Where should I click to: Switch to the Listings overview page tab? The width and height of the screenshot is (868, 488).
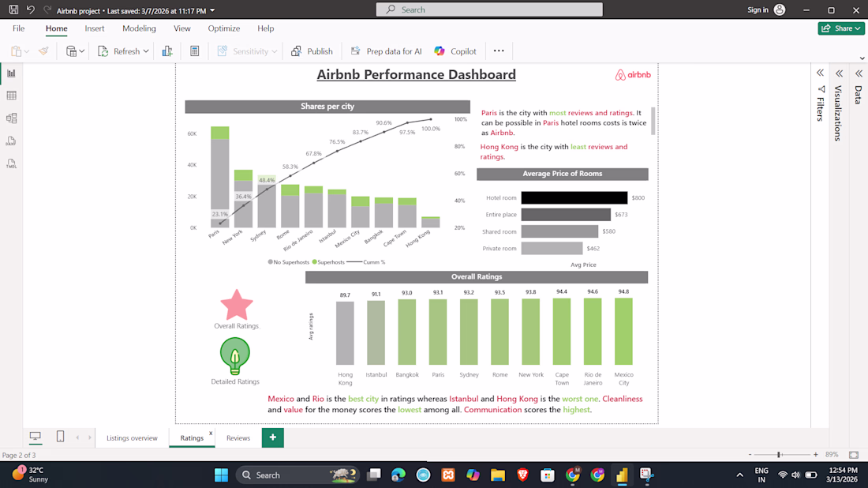[x=132, y=437]
